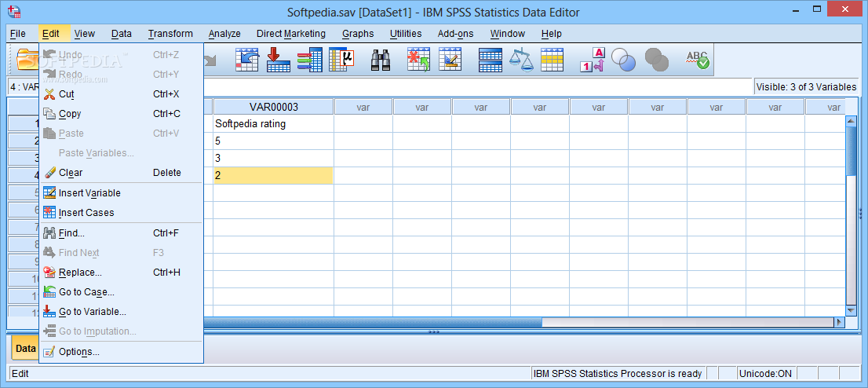868x388 pixels.
Task: Click the disabled Paste menu entry
Action: click(121, 133)
